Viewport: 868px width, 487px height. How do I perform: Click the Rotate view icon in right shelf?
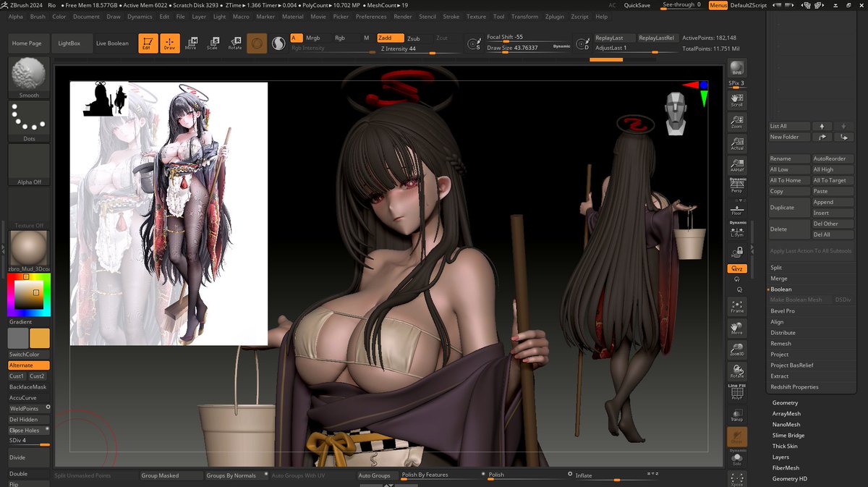737,371
